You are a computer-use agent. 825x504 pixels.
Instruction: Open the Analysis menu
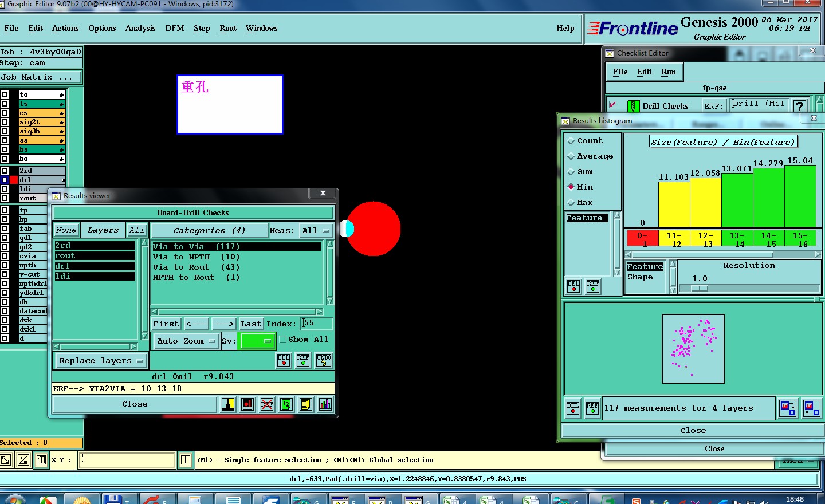140,28
